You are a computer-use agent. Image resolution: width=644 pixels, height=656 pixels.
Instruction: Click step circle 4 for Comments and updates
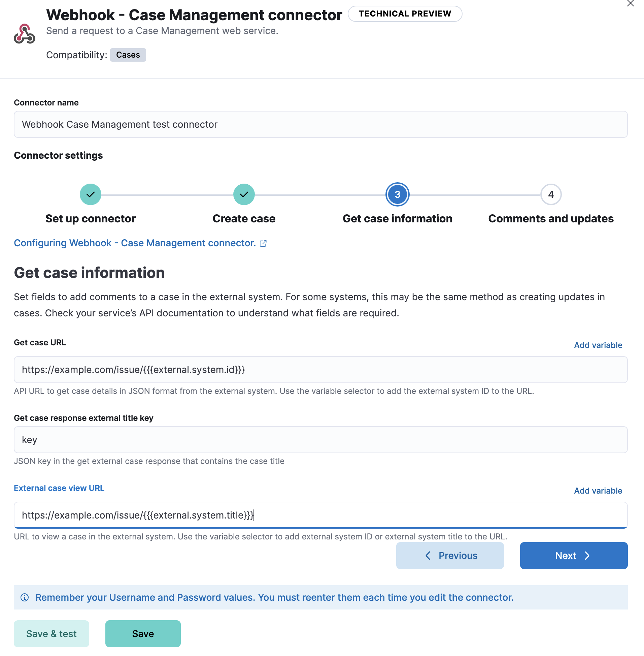coord(551,194)
